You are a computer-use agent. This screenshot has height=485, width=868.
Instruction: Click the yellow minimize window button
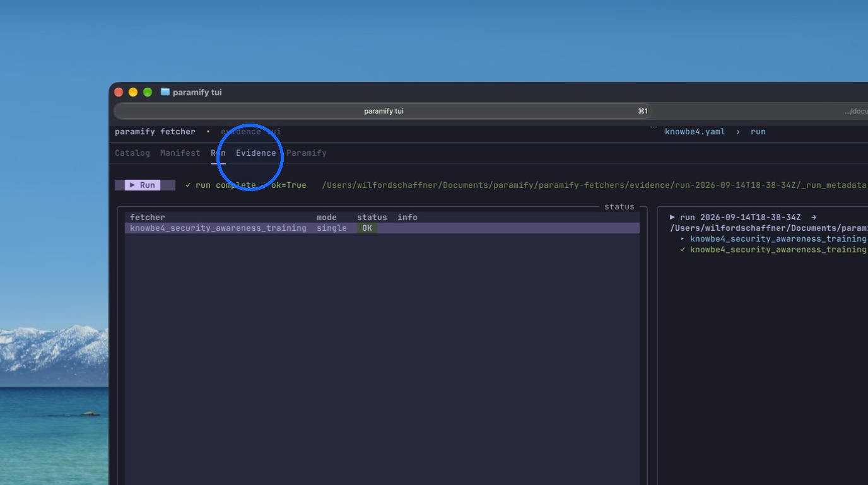[133, 92]
